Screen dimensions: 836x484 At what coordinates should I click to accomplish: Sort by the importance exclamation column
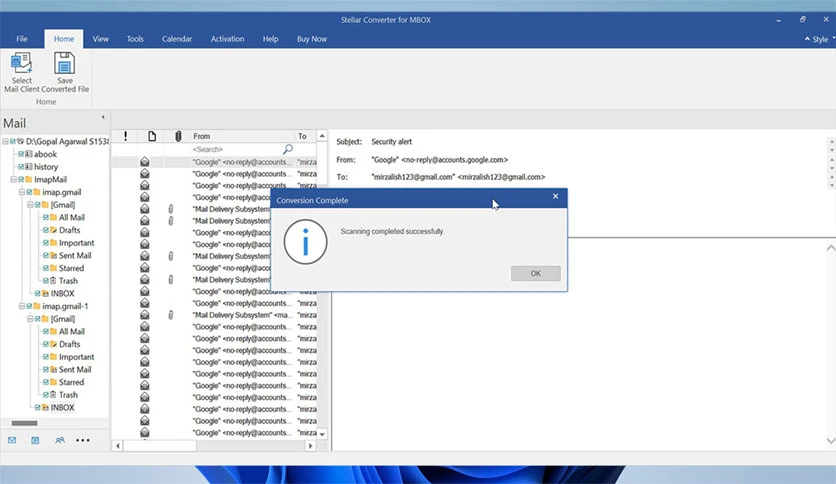(x=125, y=136)
